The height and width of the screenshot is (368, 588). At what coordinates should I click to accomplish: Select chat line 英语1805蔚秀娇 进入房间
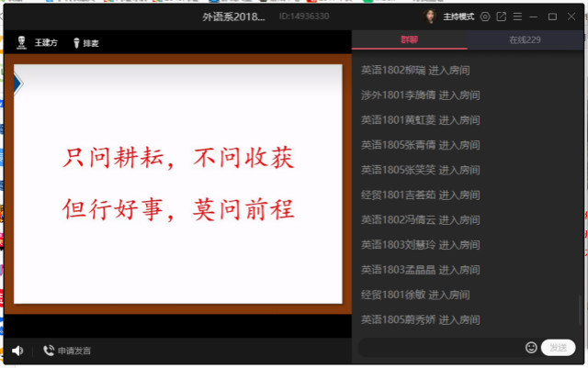click(x=421, y=319)
